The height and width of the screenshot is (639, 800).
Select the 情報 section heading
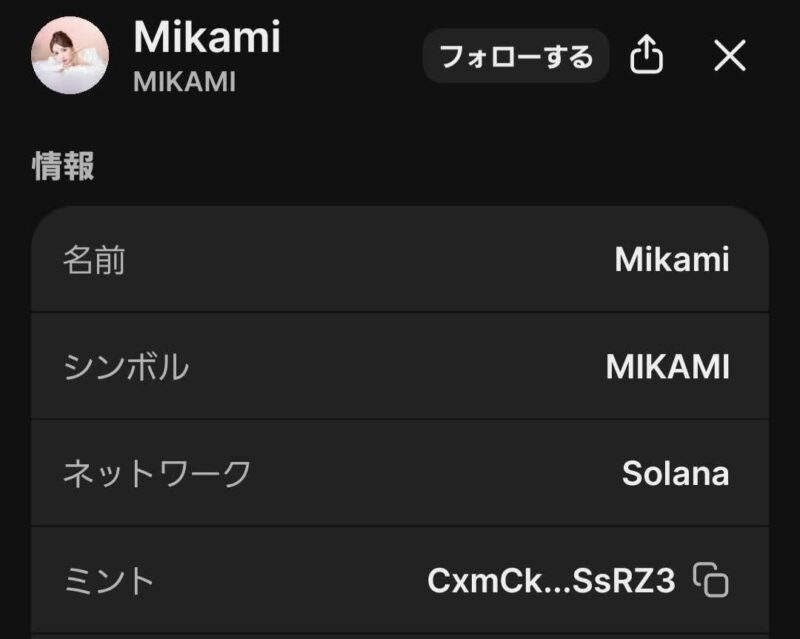point(64,166)
